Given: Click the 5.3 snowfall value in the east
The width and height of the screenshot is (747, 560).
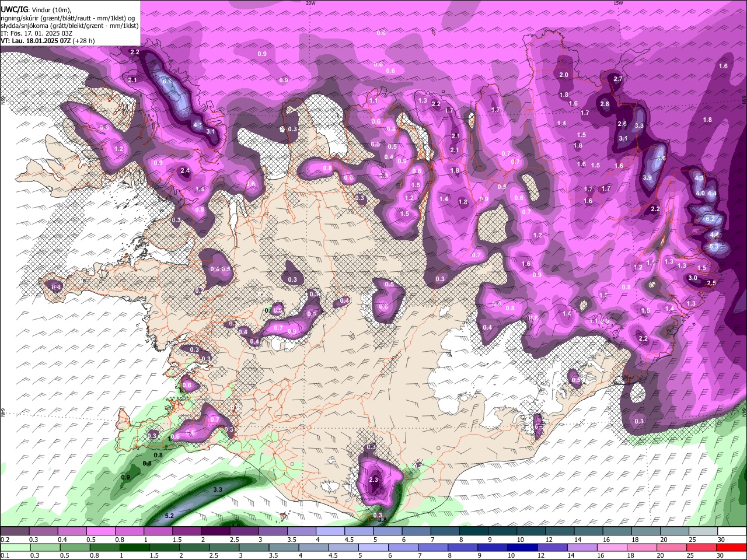Looking at the screenshot, I should (x=714, y=247).
